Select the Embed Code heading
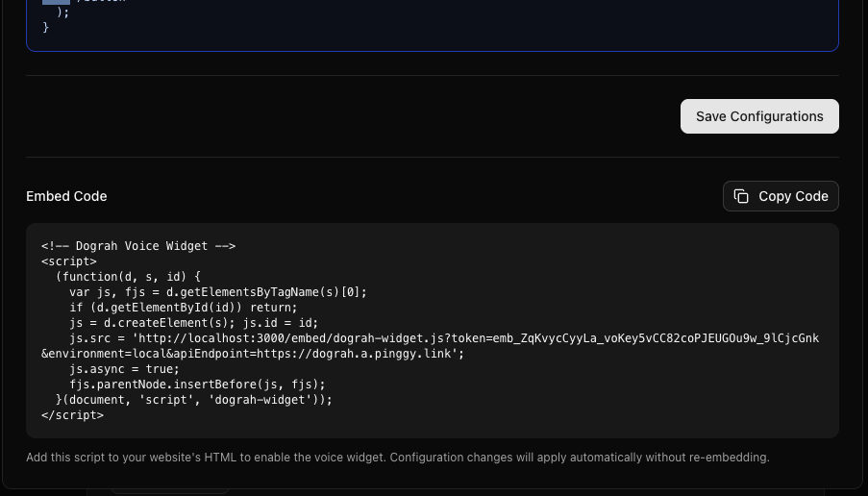Screen dimensions: 868x496 [66, 196]
